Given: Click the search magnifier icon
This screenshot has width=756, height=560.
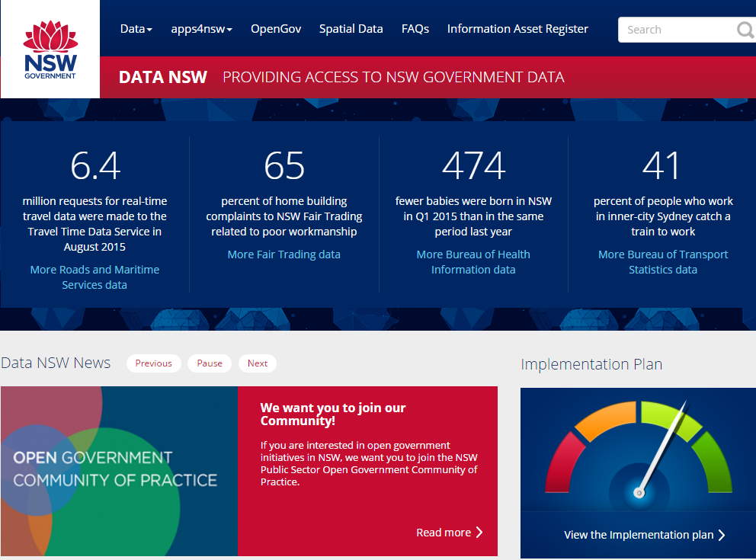Looking at the screenshot, I should (x=745, y=30).
